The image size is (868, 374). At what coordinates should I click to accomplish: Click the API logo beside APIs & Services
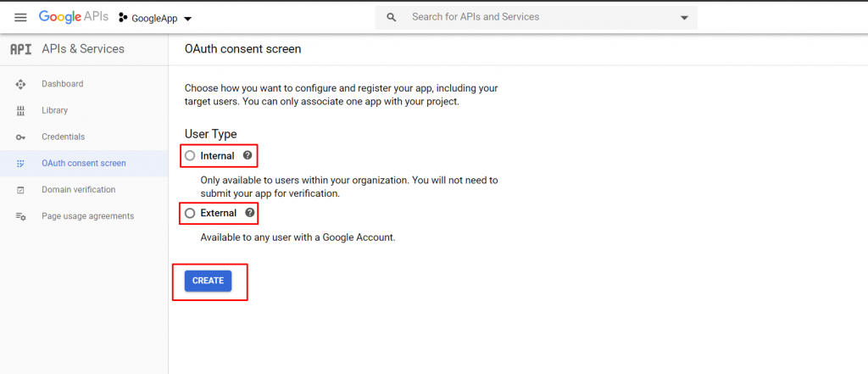[21, 49]
